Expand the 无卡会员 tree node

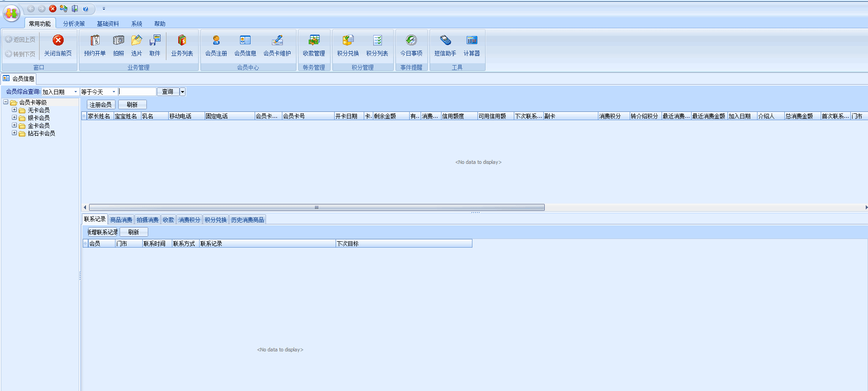(14, 110)
